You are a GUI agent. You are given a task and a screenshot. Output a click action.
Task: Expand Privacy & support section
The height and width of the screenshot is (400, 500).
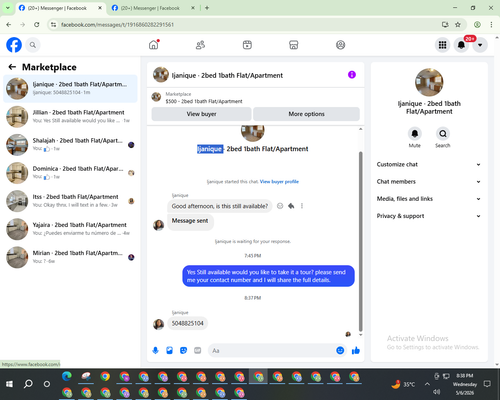(429, 216)
